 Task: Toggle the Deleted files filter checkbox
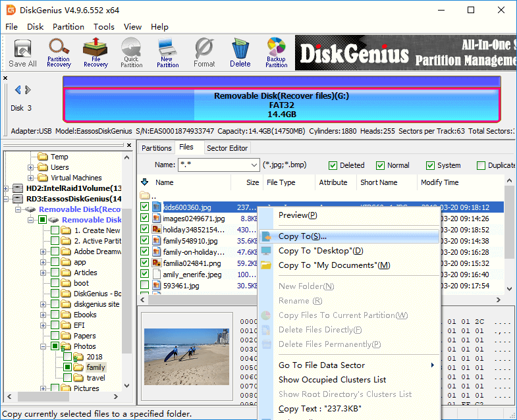pyautogui.click(x=333, y=165)
